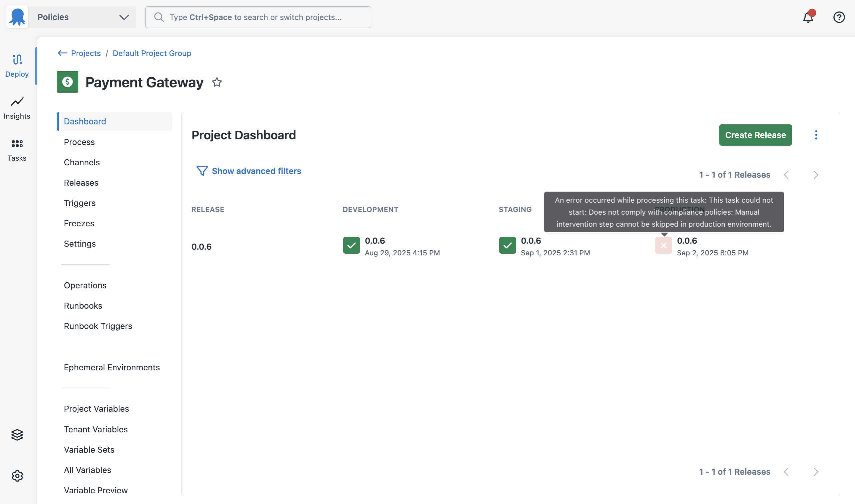This screenshot has width=855, height=504.
Task: Go back with the Projects arrow
Action: pos(62,53)
